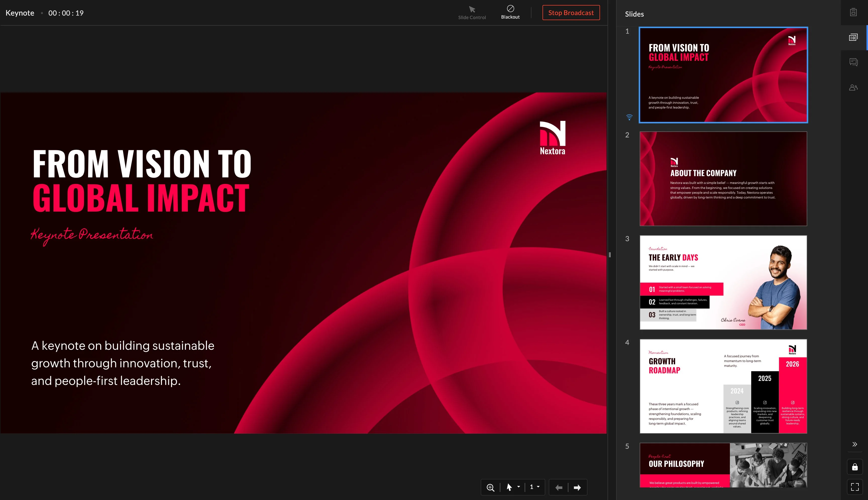Advance to the next slide arrow
This screenshot has height=500, width=868.
(x=577, y=488)
